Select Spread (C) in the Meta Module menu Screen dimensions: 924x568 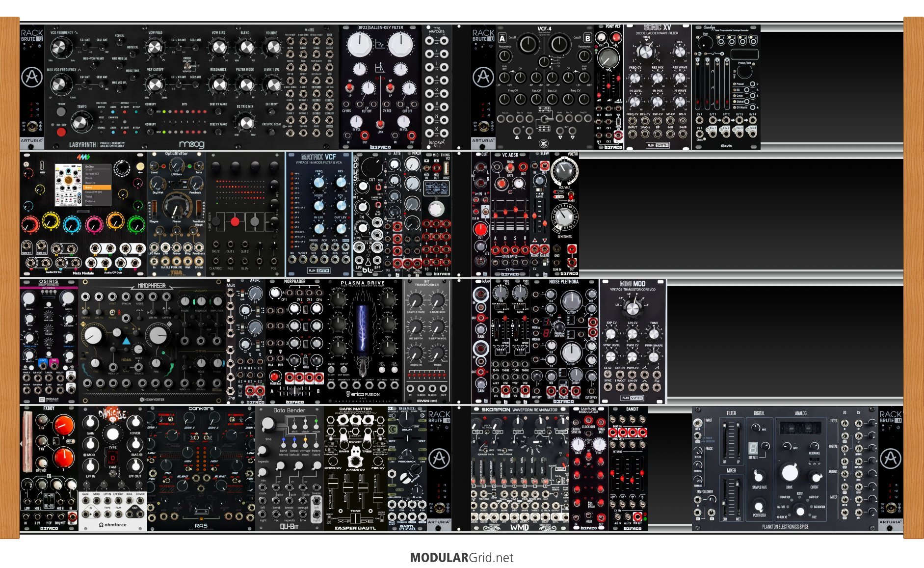(x=92, y=173)
